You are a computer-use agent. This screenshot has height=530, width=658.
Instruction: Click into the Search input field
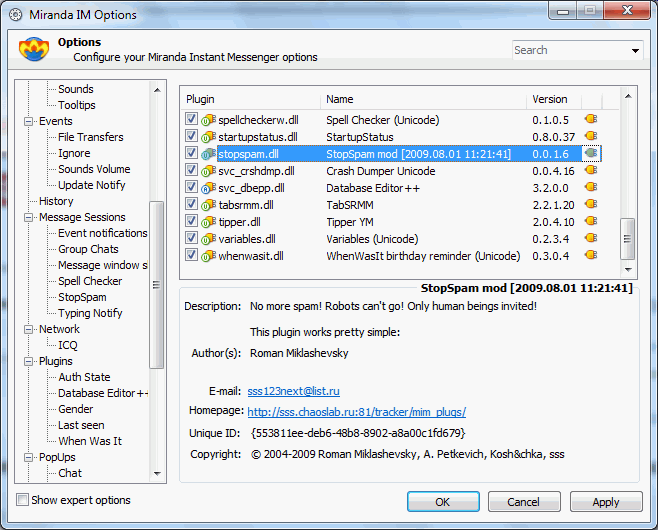pos(571,50)
